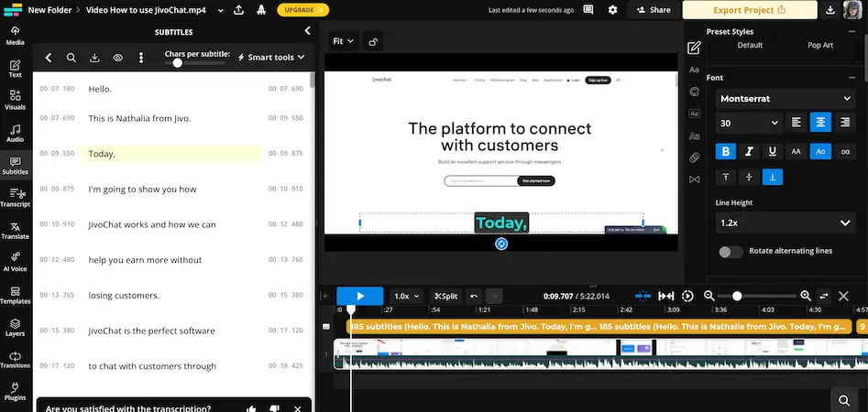Image resolution: width=868 pixels, height=412 pixels.
Task: Zoom in on the timeline
Action: coord(806,297)
